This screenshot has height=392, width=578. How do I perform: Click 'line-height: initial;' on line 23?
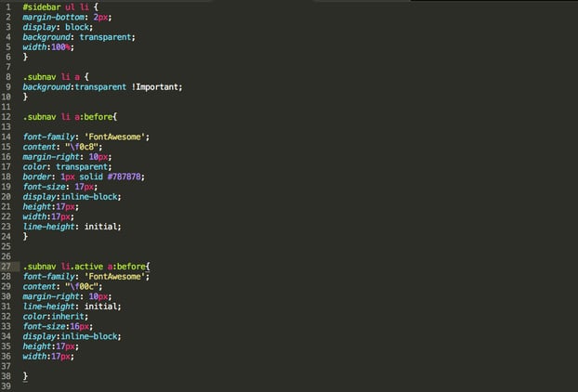(x=72, y=227)
